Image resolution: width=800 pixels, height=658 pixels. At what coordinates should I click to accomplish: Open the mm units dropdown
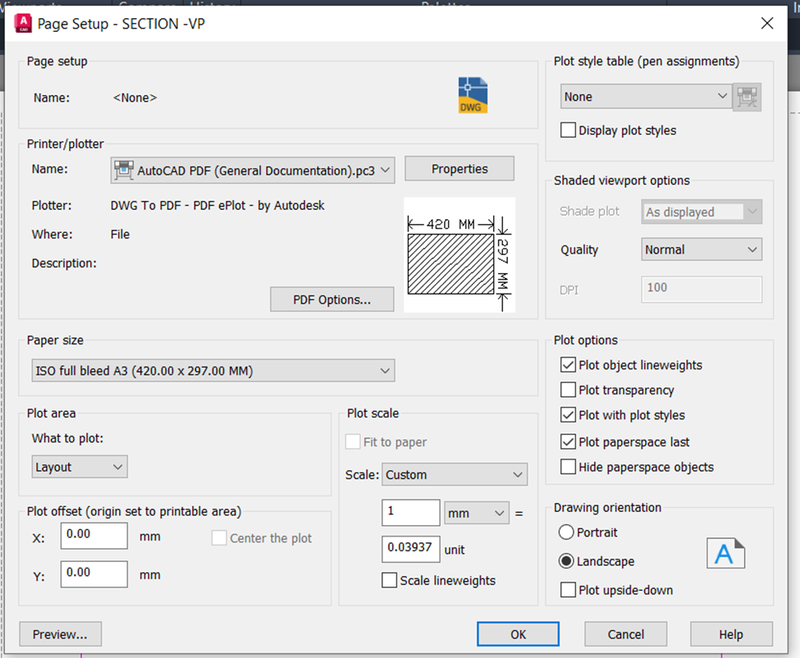pyautogui.click(x=477, y=513)
